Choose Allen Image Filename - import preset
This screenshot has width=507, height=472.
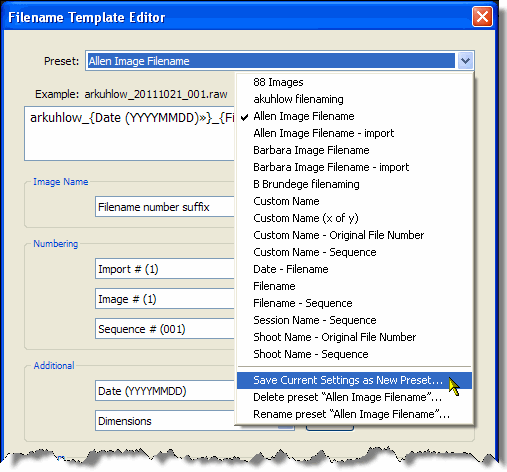pos(354,133)
